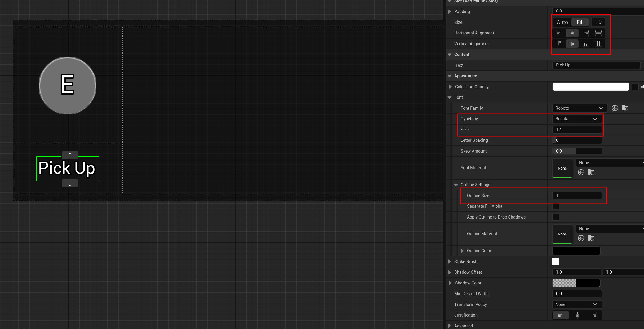Viewport: 644px width, 329px height.
Task: Switch slot Size to Auto
Action: pyautogui.click(x=562, y=22)
